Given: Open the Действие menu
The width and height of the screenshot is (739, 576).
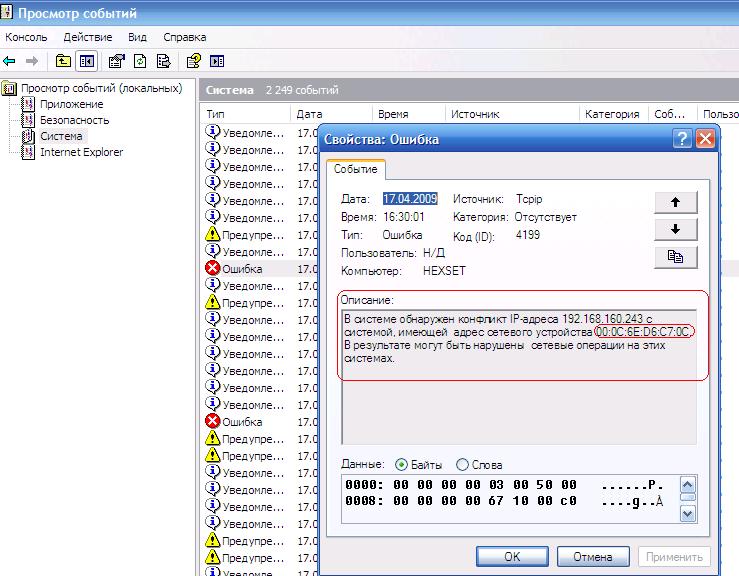Looking at the screenshot, I should (87, 37).
